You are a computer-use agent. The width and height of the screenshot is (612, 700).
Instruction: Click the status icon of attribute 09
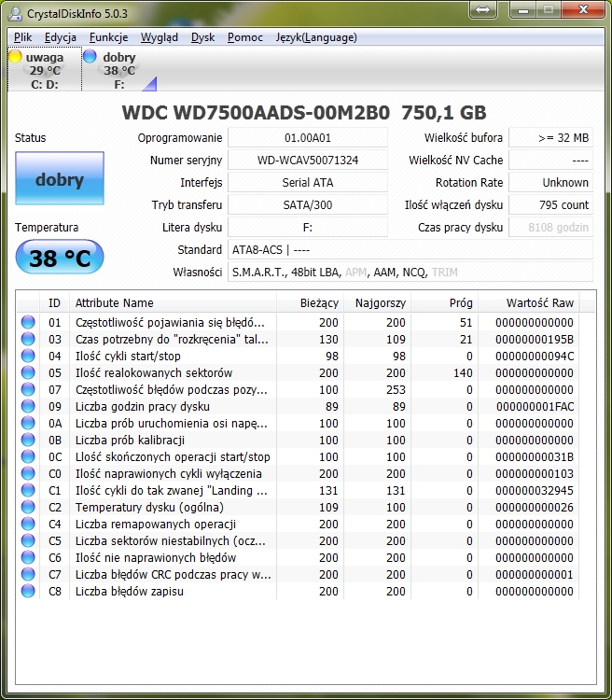point(28,406)
